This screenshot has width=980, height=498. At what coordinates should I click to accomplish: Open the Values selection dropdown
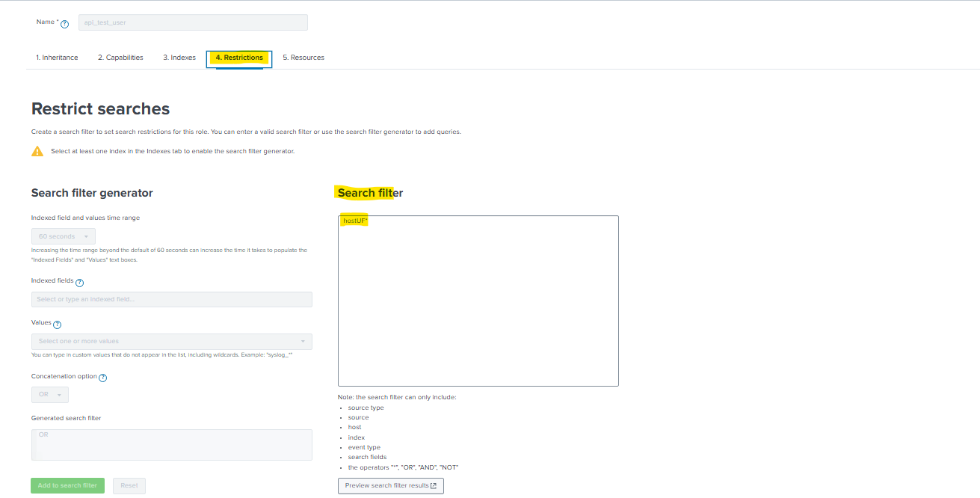tap(172, 341)
